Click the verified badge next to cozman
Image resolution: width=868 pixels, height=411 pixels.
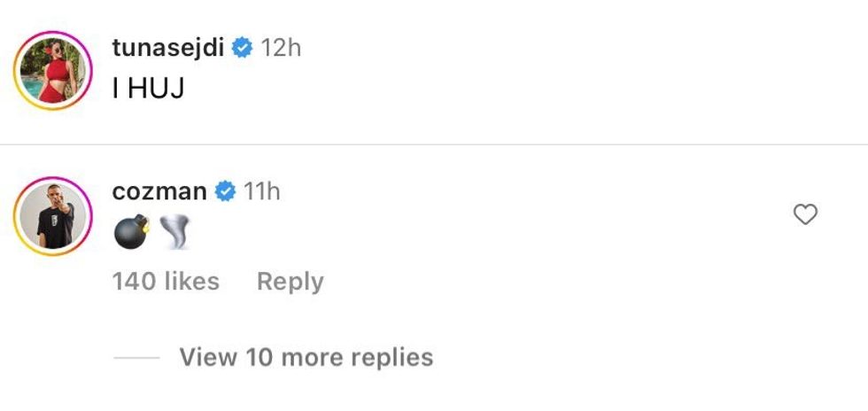225,190
